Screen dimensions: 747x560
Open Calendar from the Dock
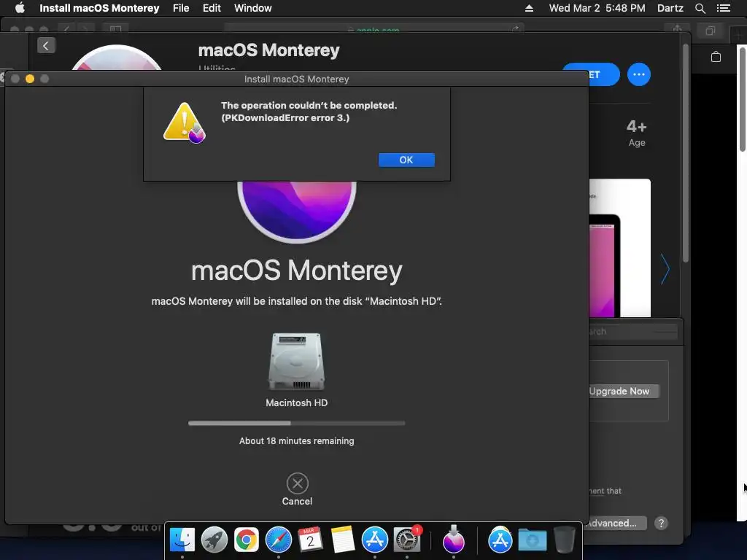(310, 540)
